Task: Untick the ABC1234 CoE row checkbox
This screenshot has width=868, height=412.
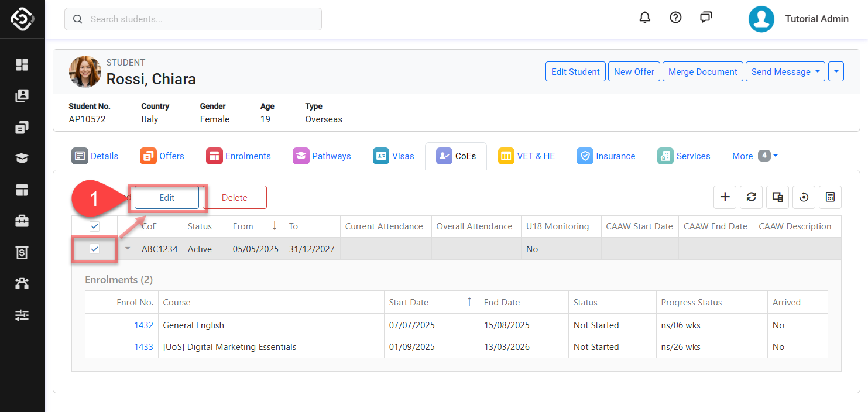Action: (x=94, y=249)
